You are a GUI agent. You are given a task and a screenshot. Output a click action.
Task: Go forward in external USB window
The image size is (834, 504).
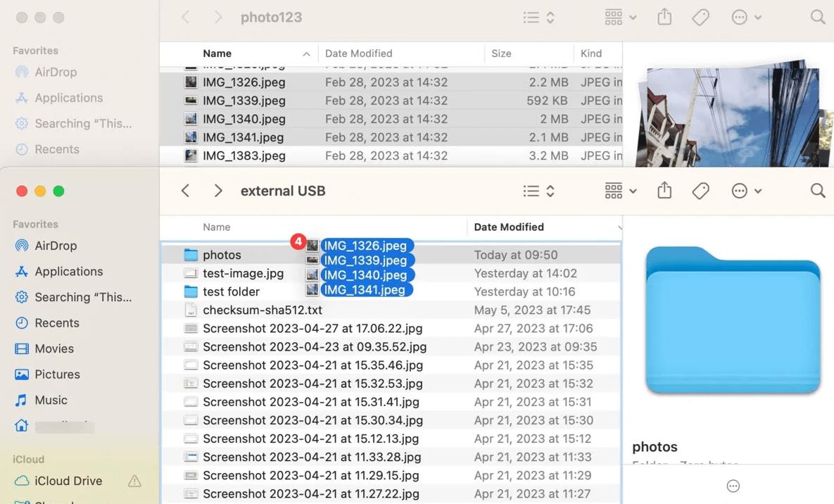click(218, 191)
